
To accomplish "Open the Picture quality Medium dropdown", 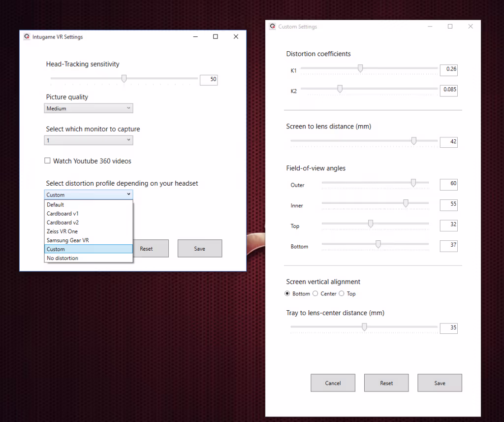I will click(x=89, y=108).
